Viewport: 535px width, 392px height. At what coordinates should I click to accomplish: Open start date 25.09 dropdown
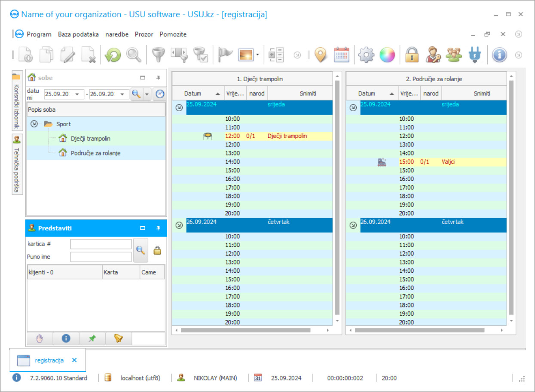click(x=78, y=94)
